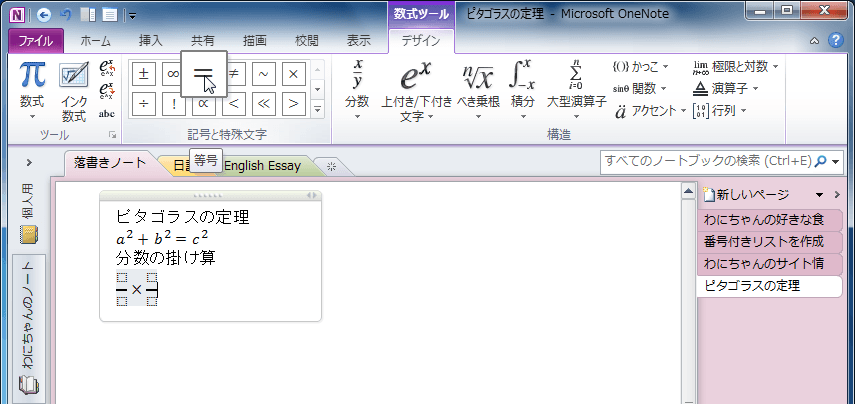Viewport: 855px width, 404px height.
Task: Click the Back arrow in quick access toolbar
Action: [44, 15]
